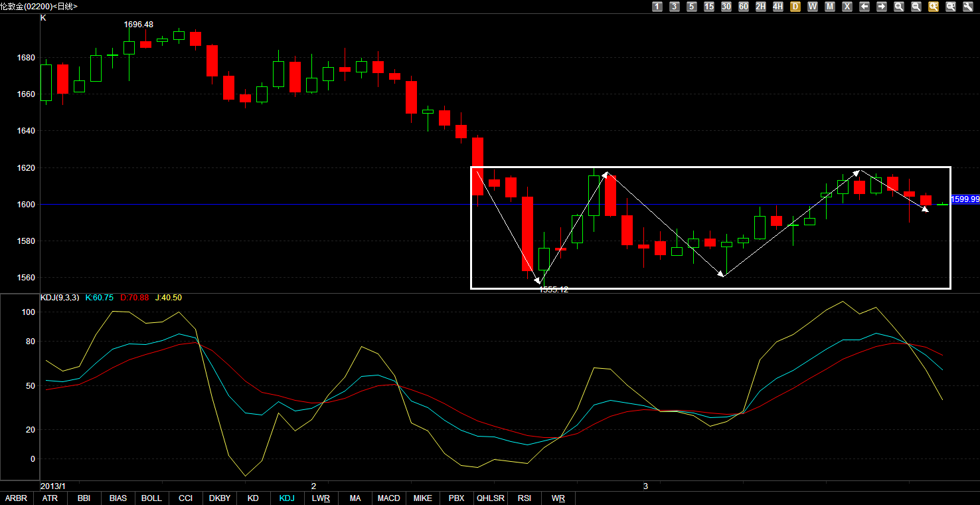Toggle the highlighted orange zoom-region icon
The image size is (980, 505).
[934, 6]
